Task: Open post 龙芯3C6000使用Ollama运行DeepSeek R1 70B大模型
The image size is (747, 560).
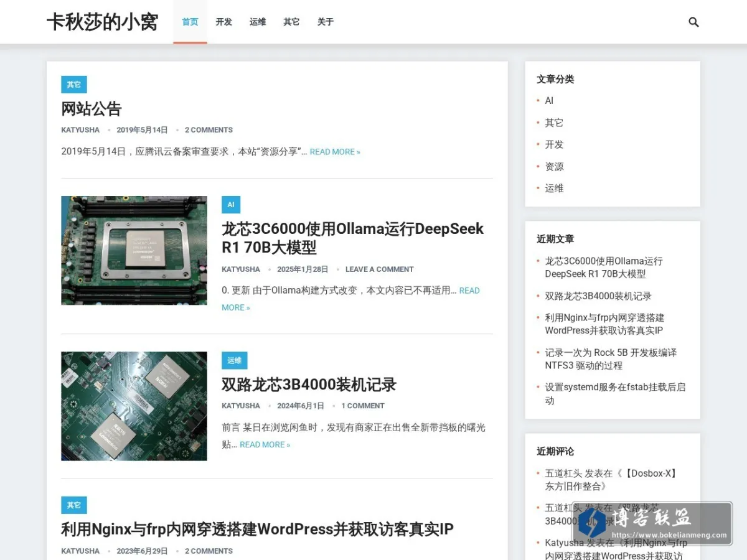Action: pyautogui.click(x=352, y=238)
